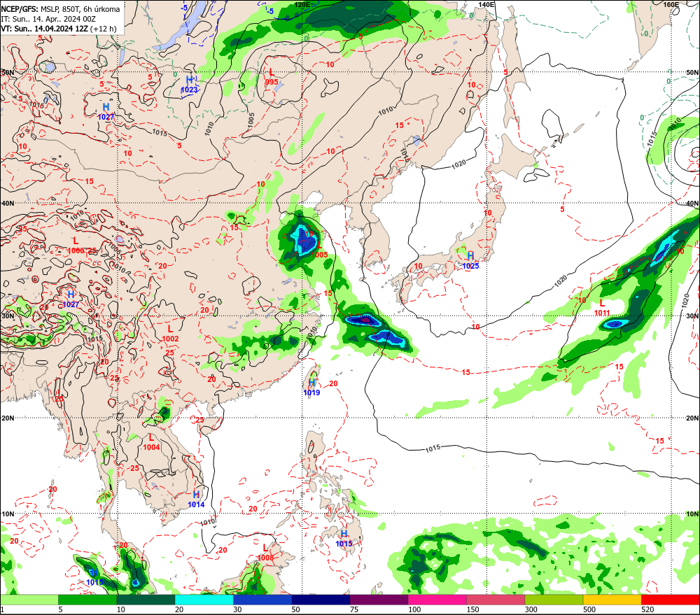Viewport: 700px width, 615px height.
Task: Click the L 1011 low in the Pacific
Action: click(602, 309)
